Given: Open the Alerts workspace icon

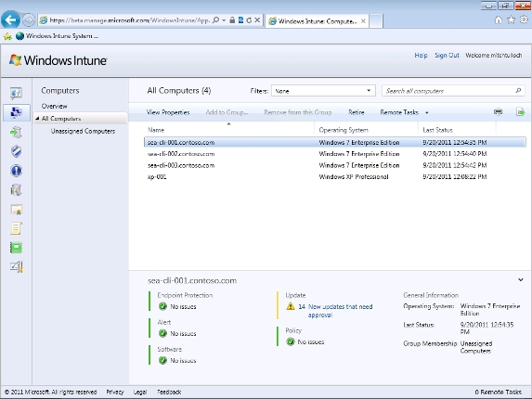Looking at the screenshot, I should pyautogui.click(x=16, y=171).
